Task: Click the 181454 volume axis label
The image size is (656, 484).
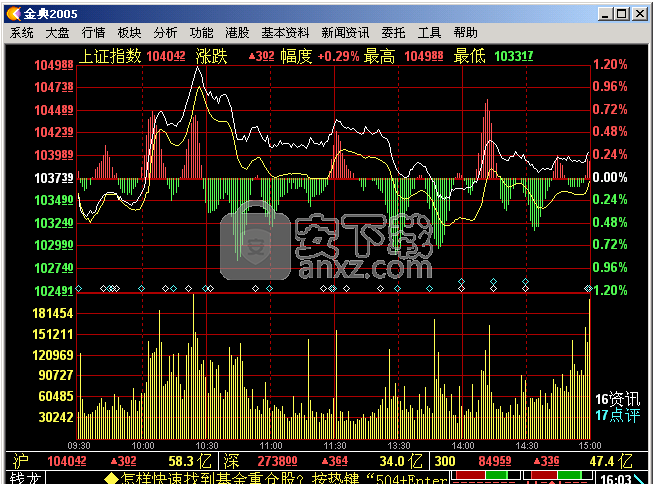Action: [53, 313]
